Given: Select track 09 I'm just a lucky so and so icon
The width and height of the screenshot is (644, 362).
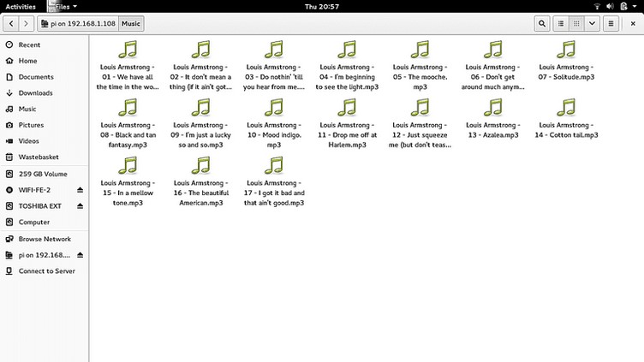Looking at the screenshot, I should [x=201, y=108].
